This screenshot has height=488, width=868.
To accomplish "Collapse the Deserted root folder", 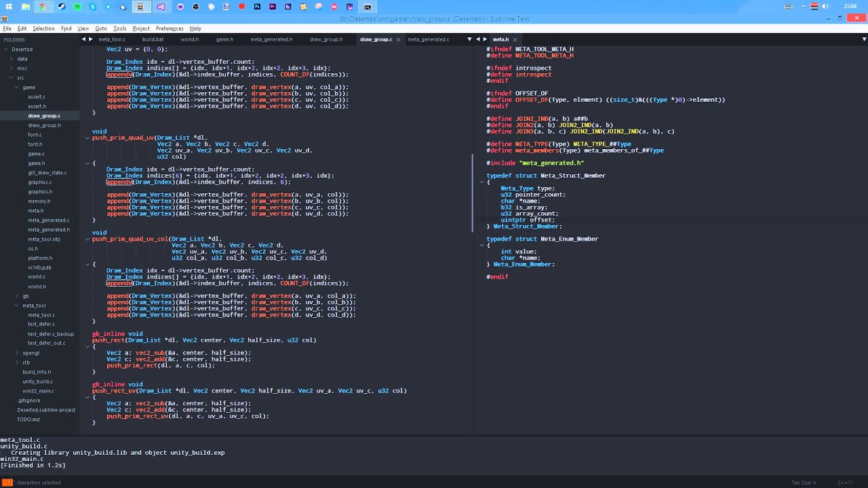I will coord(7,49).
